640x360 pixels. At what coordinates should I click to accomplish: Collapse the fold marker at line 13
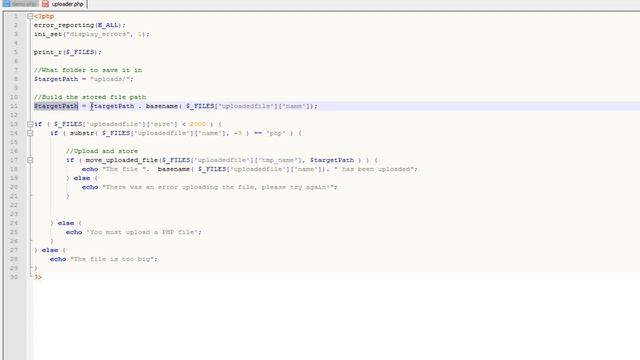point(30,124)
